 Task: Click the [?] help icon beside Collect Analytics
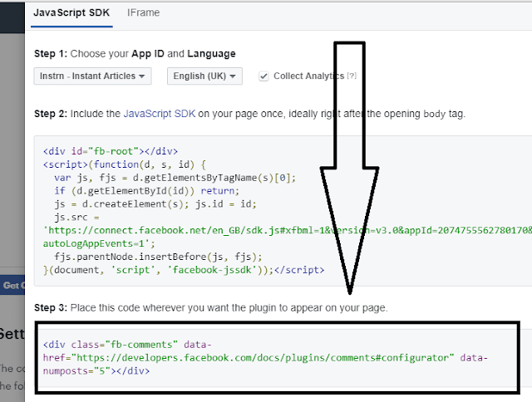352,76
